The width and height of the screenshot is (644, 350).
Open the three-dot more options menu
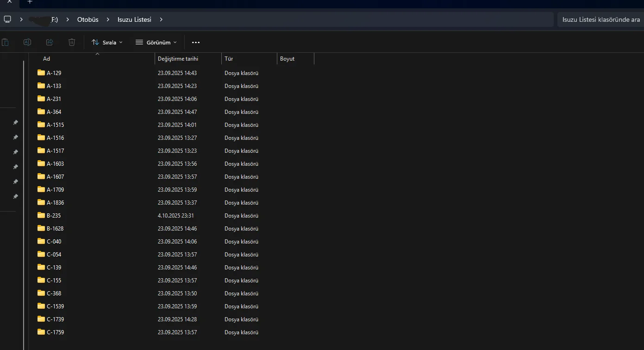click(196, 42)
